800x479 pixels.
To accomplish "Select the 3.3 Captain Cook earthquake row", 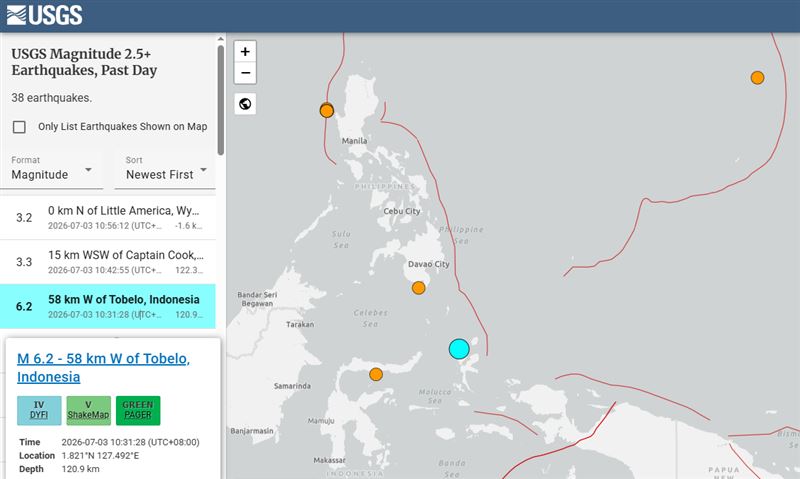I will pyautogui.click(x=108, y=262).
